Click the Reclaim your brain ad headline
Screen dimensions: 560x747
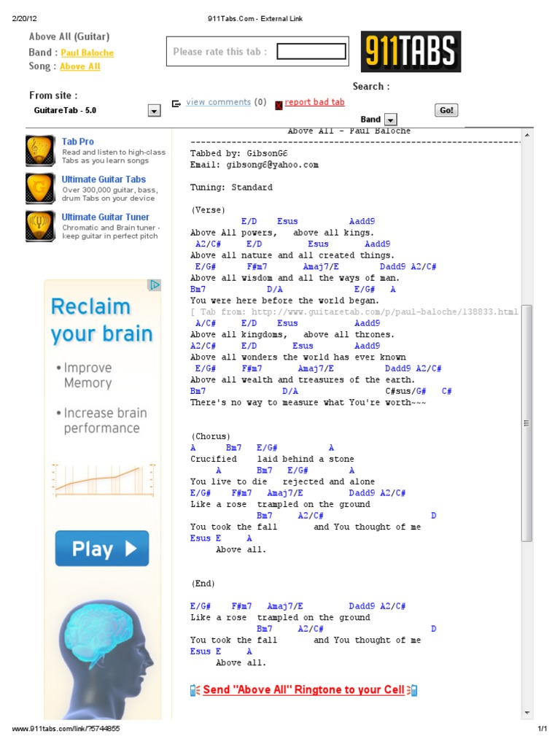(102, 320)
